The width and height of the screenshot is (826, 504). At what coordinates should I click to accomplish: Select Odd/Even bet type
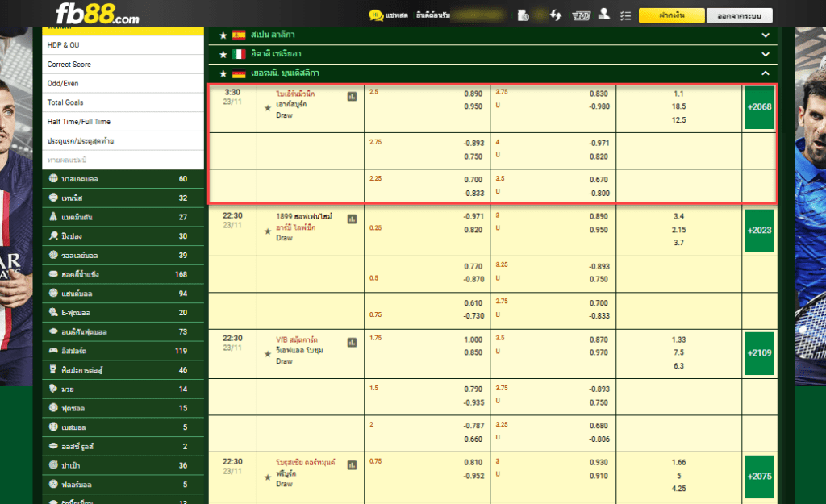click(x=123, y=83)
